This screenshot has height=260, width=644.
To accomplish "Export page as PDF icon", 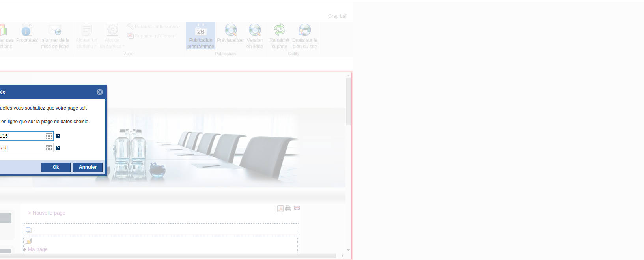I will point(280,209).
